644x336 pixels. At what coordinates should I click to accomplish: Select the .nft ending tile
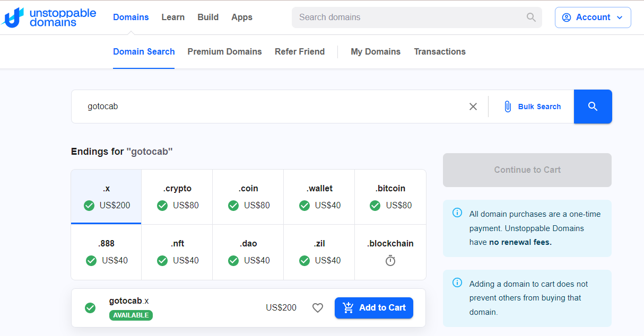(x=177, y=252)
